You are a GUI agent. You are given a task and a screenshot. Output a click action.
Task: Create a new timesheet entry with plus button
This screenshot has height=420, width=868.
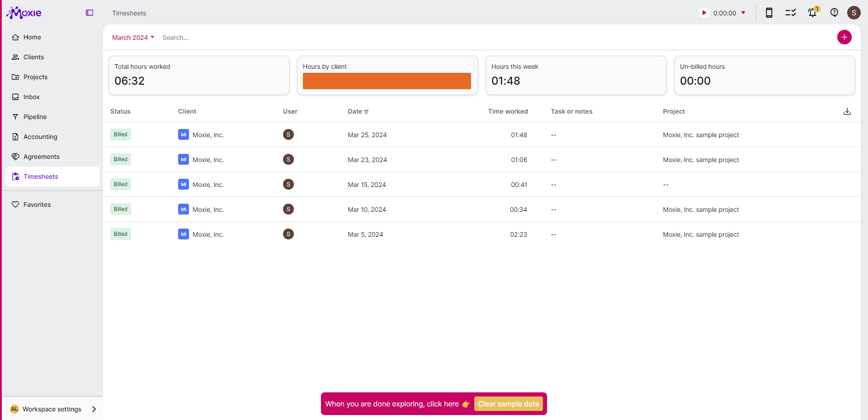pos(844,37)
